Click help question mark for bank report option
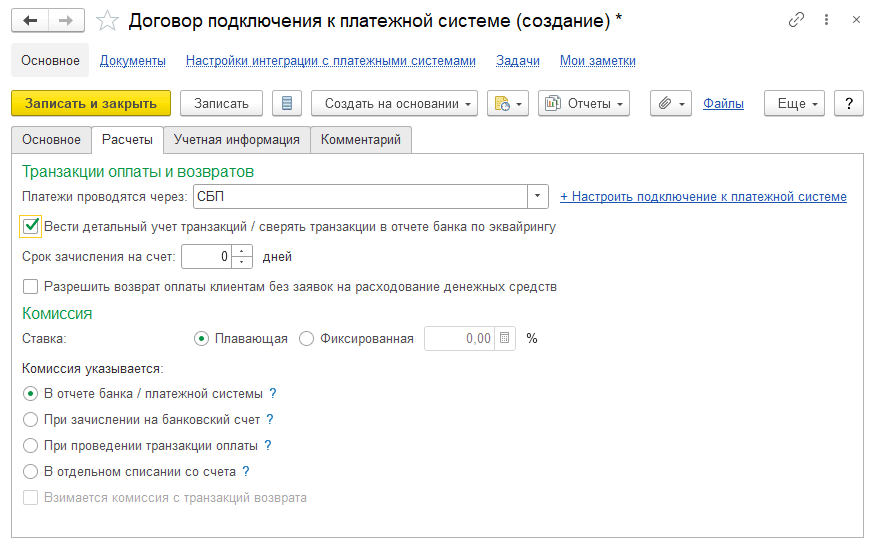This screenshot has width=882, height=548. click(x=273, y=393)
